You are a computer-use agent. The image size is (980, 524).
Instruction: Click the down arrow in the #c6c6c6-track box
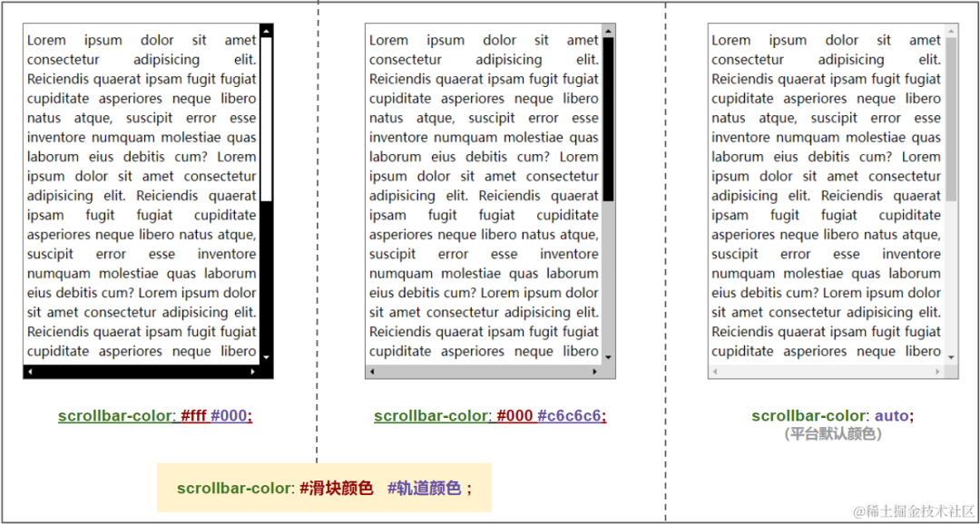coord(609,357)
